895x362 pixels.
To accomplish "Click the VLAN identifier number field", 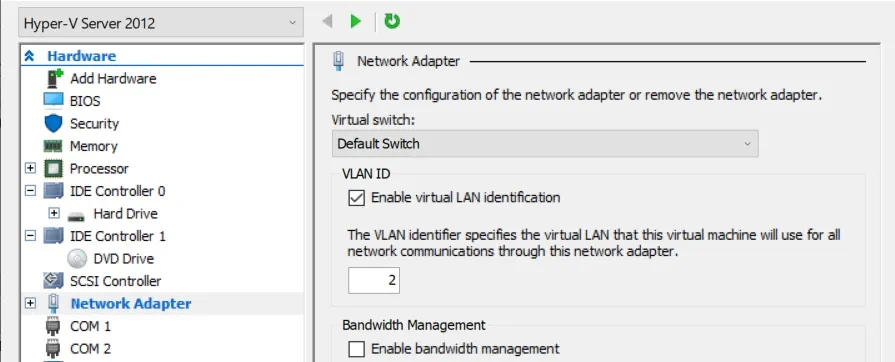I will (374, 280).
